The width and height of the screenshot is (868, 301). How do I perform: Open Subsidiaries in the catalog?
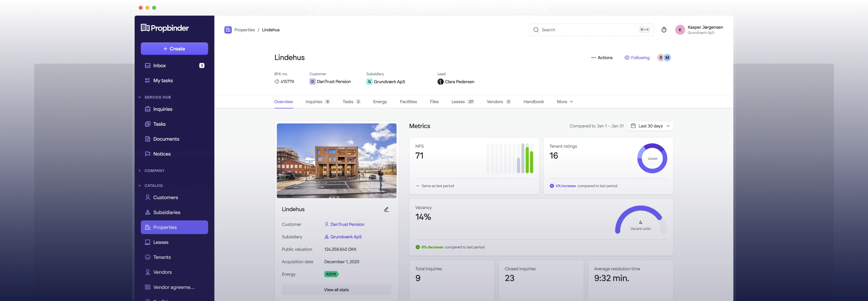tap(167, 212)
